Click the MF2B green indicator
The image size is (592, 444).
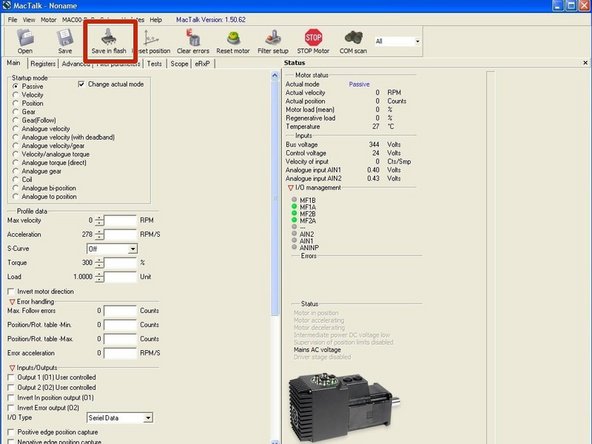[x=294, y=213]
